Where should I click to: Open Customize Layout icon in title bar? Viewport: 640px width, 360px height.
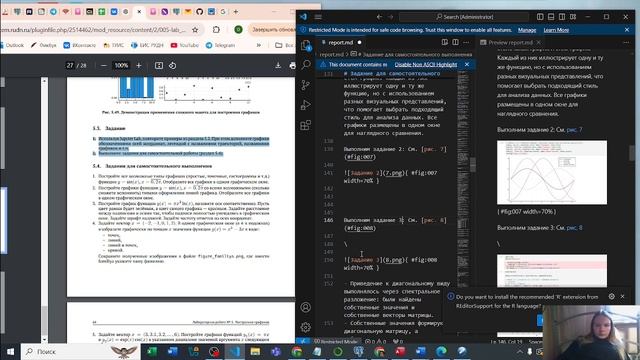573,17
